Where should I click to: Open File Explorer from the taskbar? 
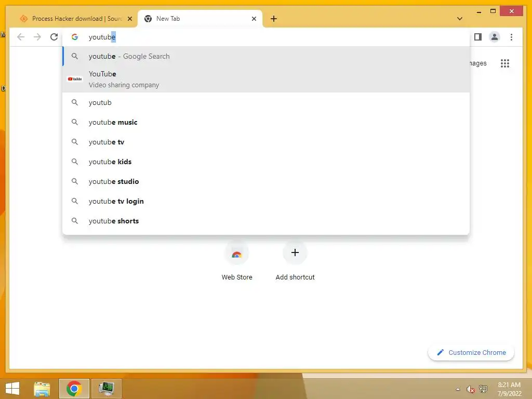coord(42,389)
